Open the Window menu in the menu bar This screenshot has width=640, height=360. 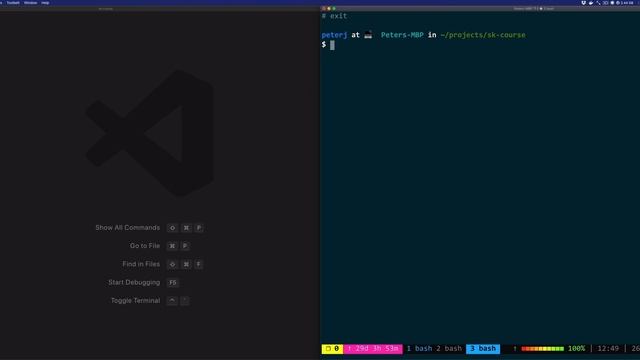click(31, 3)
